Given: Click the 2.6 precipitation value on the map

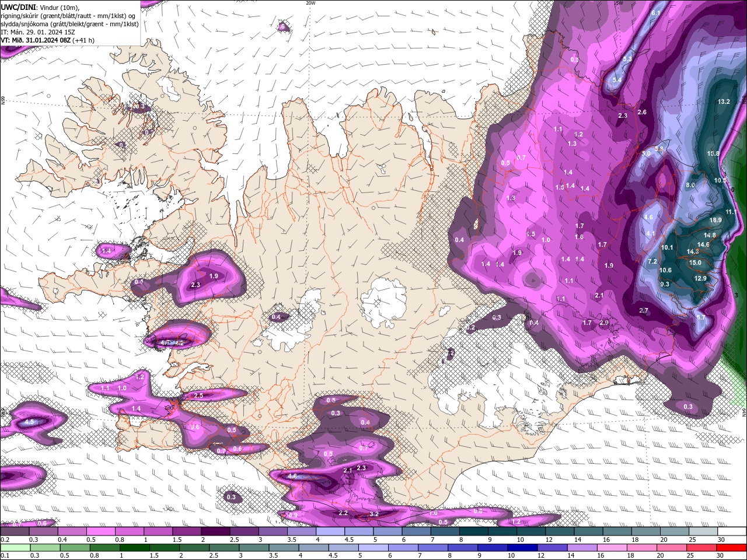Looking at the screenshot, I should 642,112.
